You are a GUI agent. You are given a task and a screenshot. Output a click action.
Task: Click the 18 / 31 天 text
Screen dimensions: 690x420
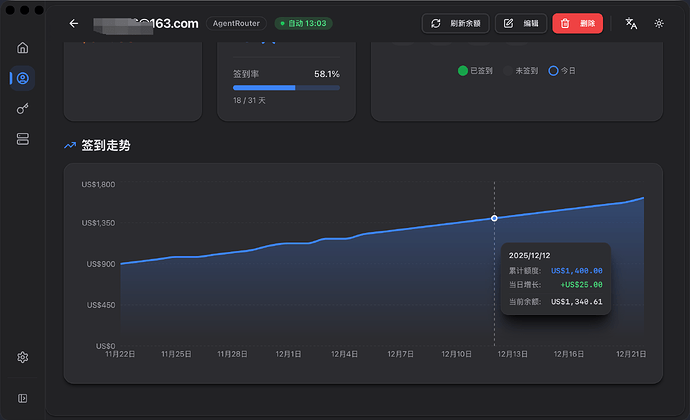tap(250, 100)
